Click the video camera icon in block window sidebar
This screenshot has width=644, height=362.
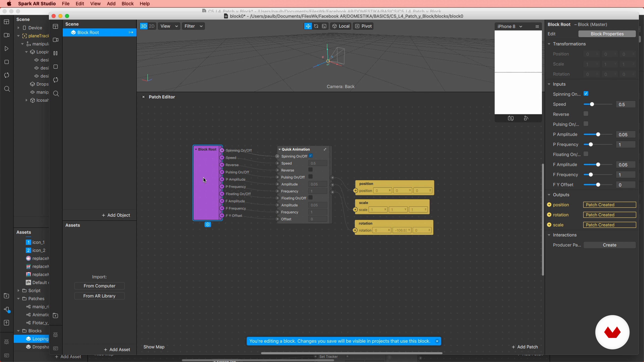coord(56,40)
